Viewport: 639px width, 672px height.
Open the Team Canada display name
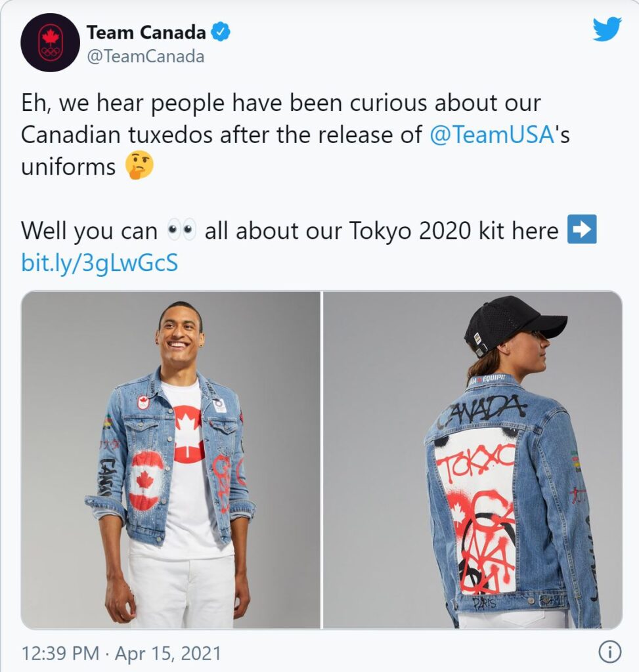tap(146, 33)
